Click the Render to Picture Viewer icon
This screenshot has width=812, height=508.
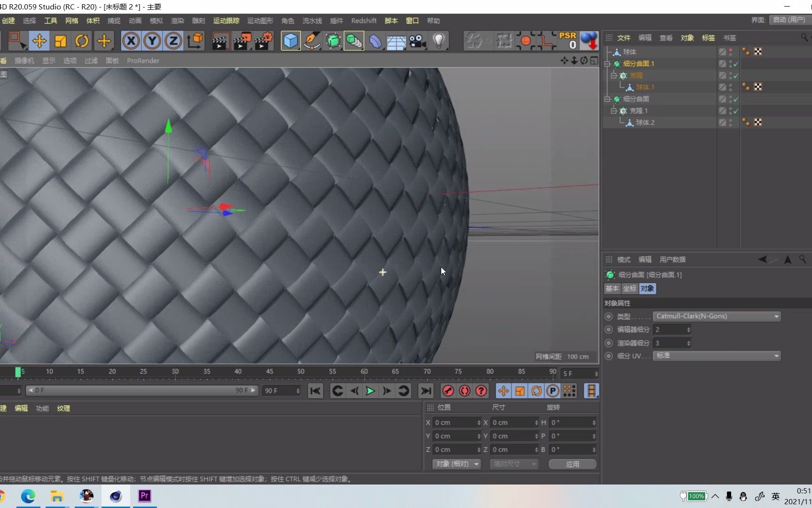point(242,41)
